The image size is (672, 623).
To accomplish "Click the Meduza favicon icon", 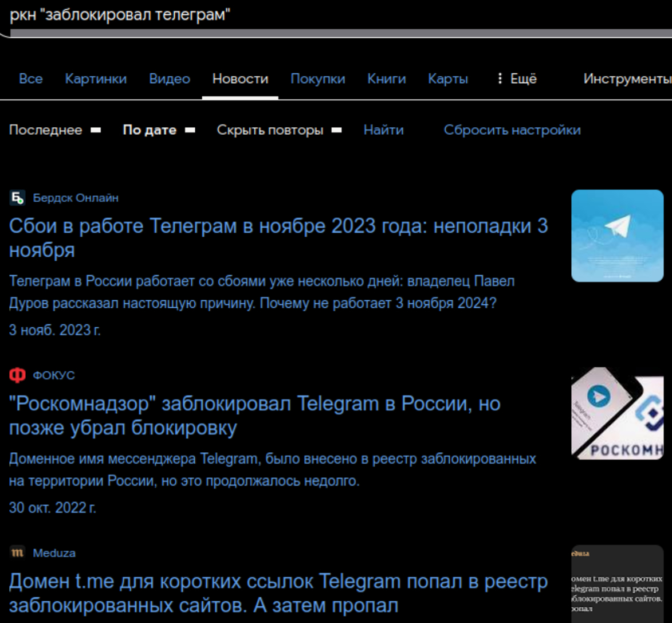I will point(18,553).
